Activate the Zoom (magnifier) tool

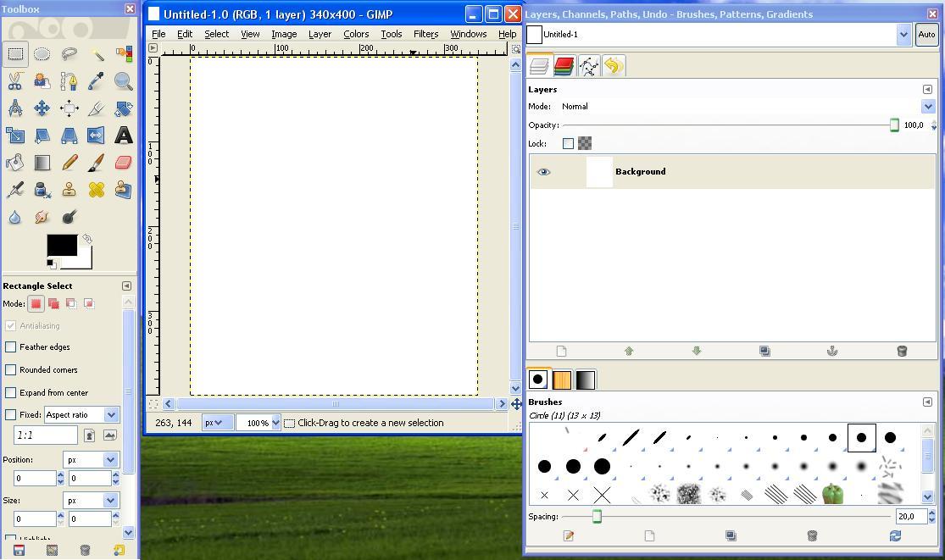coord(123,80)
